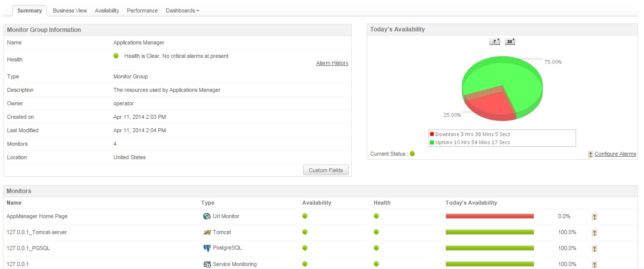Click the 25.00% pie chart label

pos(452,115)
